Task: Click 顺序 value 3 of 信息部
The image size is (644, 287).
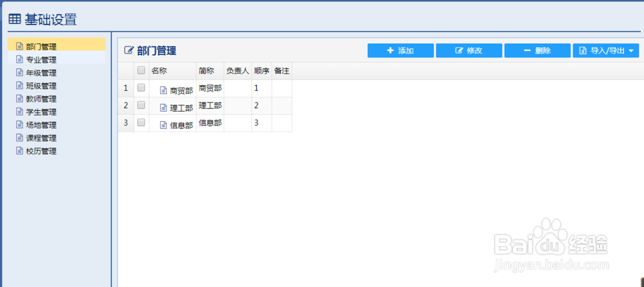Action: (x=256, y=123)
